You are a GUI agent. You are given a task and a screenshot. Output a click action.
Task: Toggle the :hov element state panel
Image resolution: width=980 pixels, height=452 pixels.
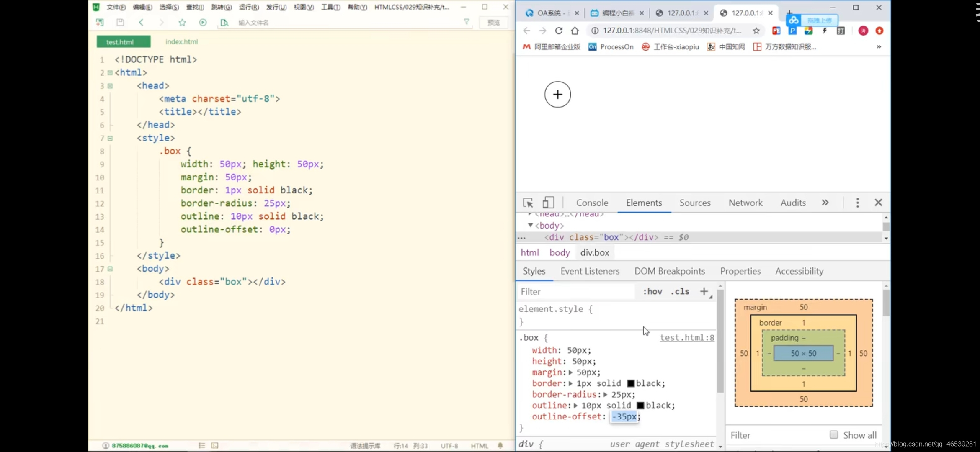[652, 291]
